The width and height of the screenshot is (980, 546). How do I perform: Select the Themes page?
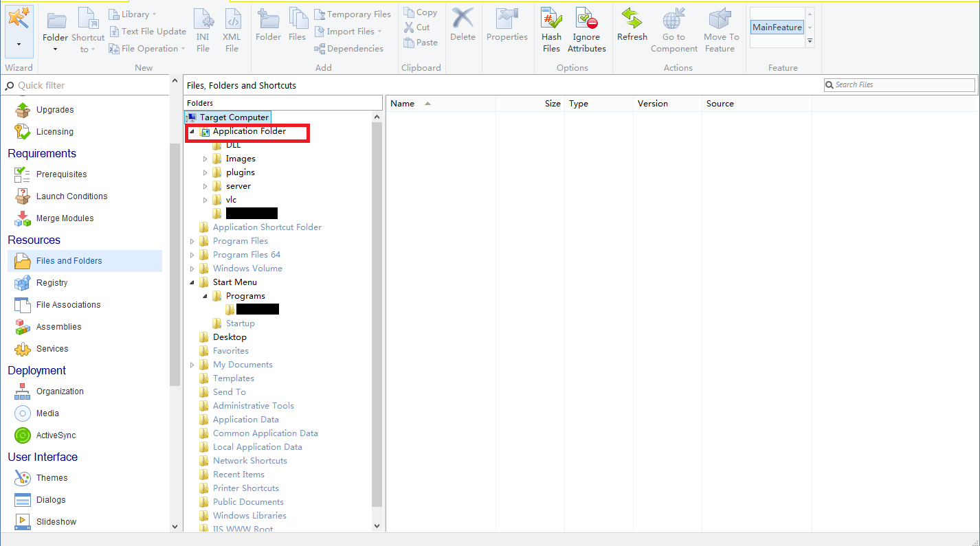click(x=52, y=478)
